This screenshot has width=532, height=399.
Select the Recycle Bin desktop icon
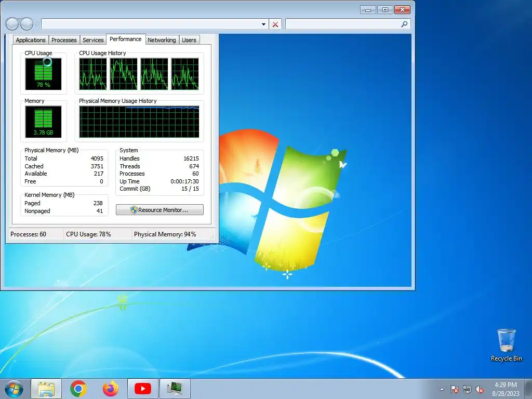(x=506, y=345)
